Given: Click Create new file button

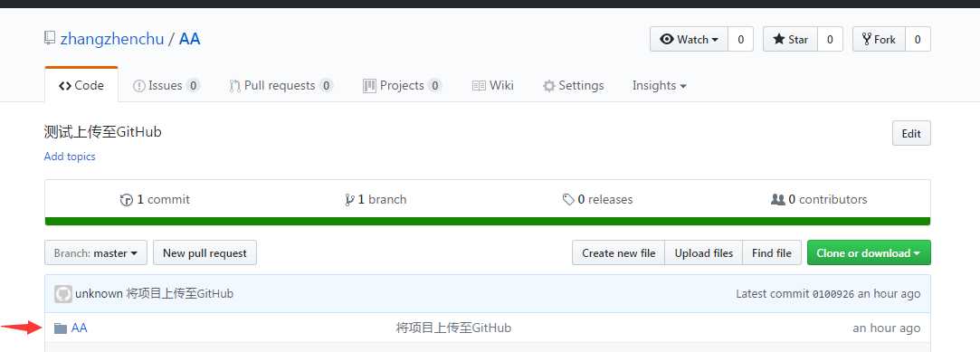Looking at the screenshot, I should 619,253.
